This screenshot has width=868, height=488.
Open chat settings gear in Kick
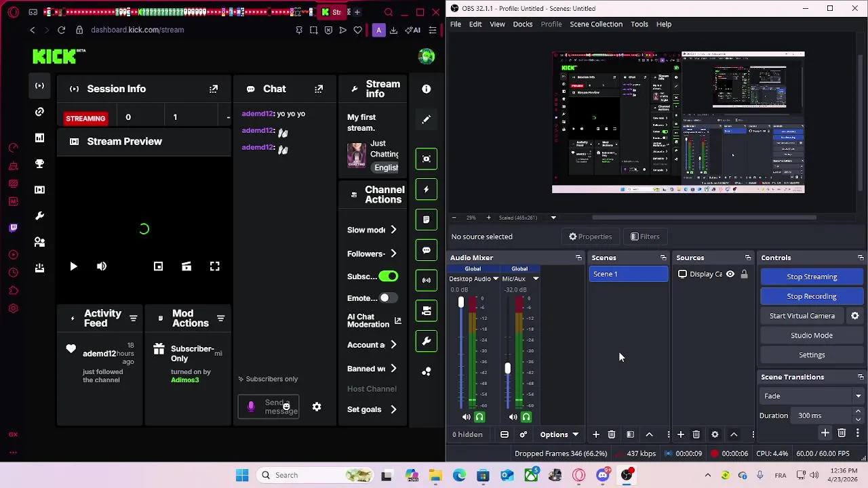coord(317,407)
